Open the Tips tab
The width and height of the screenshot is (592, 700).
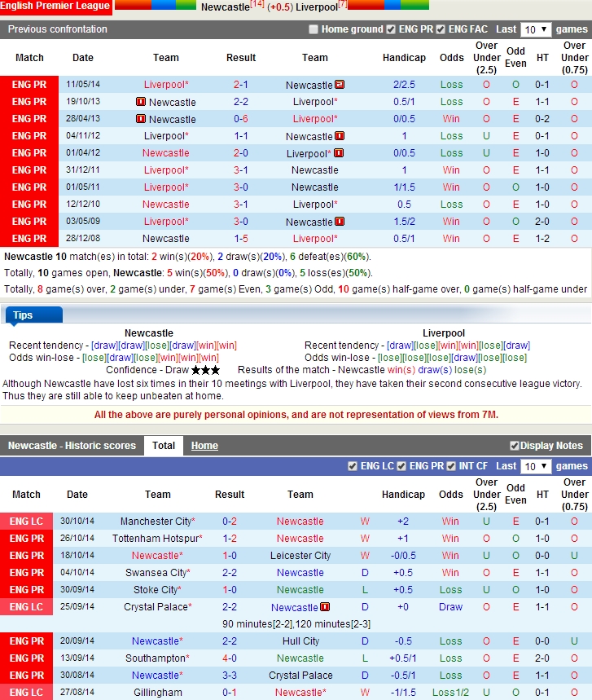(x=34, y=315)
